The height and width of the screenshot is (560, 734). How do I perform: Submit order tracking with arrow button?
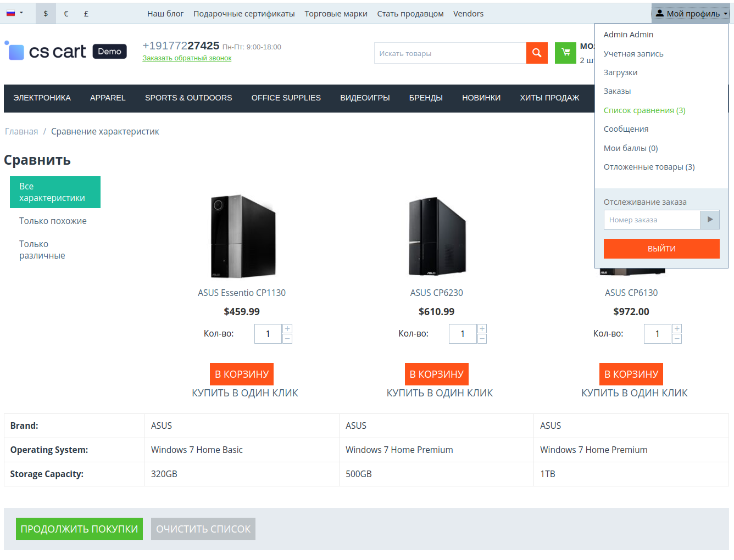pyautogui.click(x=710, y=220)
